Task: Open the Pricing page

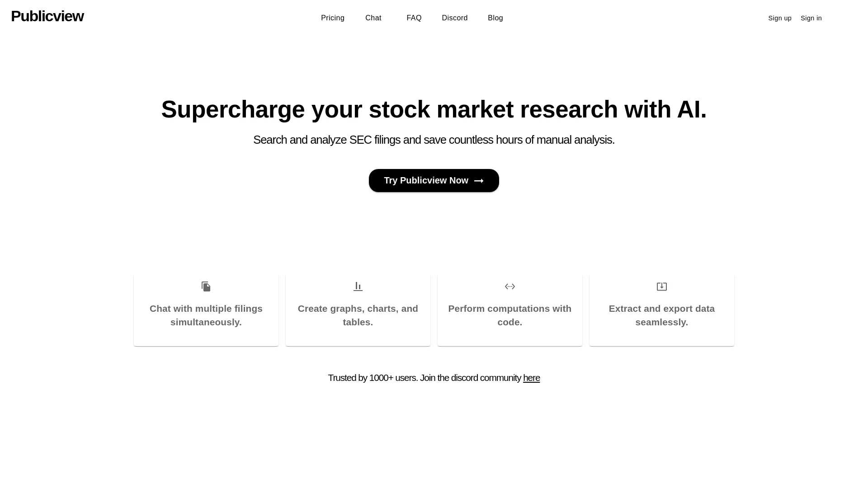Action: point(333,18)
